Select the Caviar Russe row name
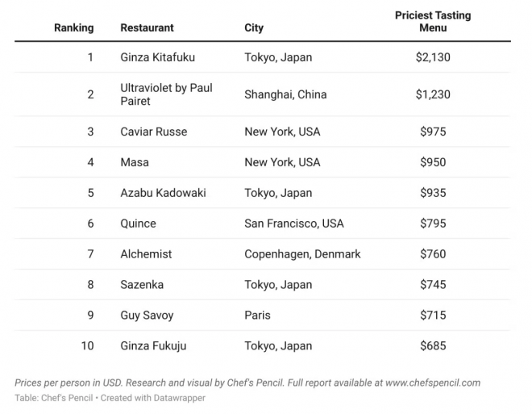This screenshot has width=532, height=414. 153,132
